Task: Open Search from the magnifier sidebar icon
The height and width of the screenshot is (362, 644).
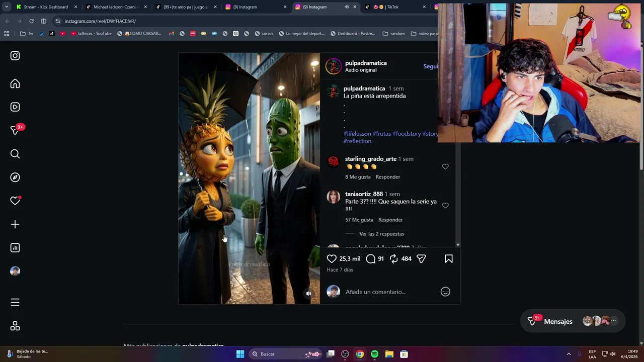Action: pyautogui.click(x=15, y=154)
